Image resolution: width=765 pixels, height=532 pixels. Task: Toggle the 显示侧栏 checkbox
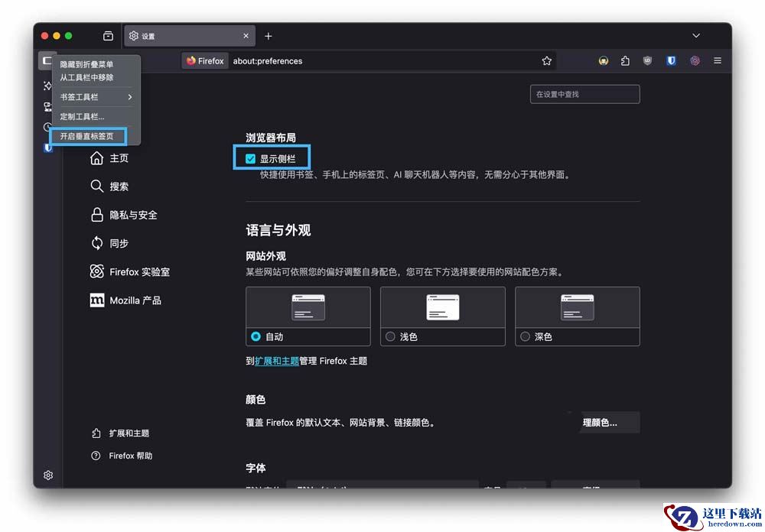click(x=250, y=159)
